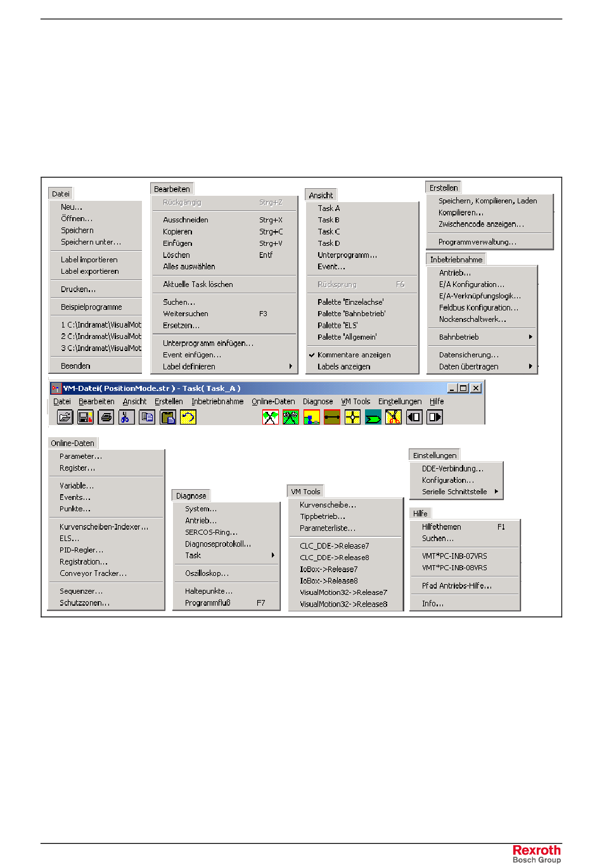Click the step-left arrow toolbar icon
Viewport: 602px width, 868px height.
point(414,417)
